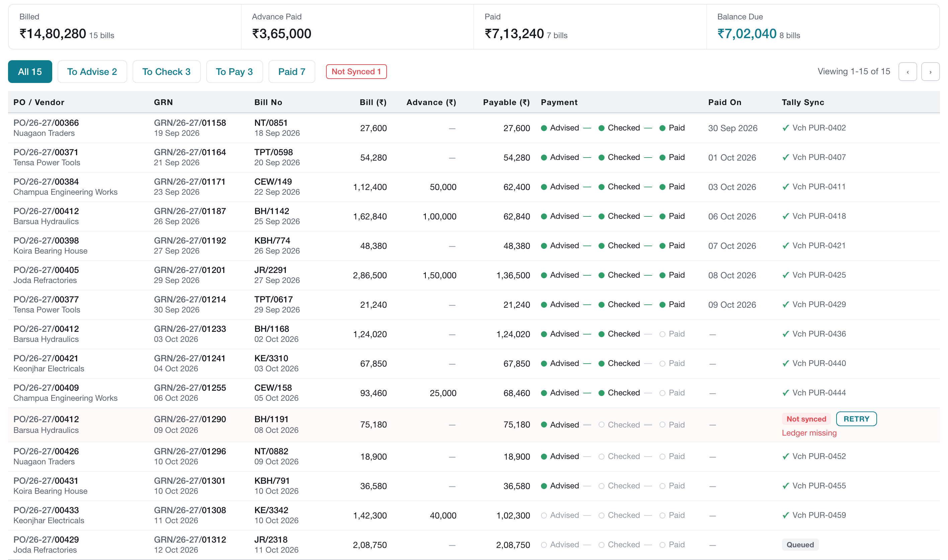Go to next page of bills
Viewport: 948px width, 560px height.
pyautogui.click(x=930, y=72)
